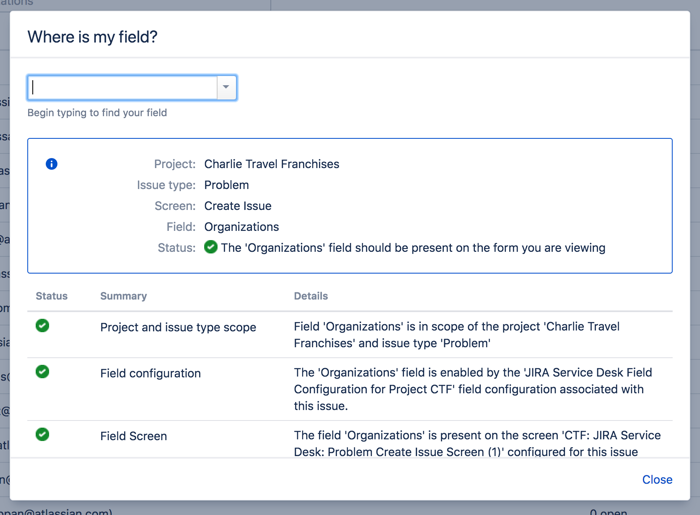Click the 'Field:' label
Screen dimensions: 700x515
(x=181, y=227)
